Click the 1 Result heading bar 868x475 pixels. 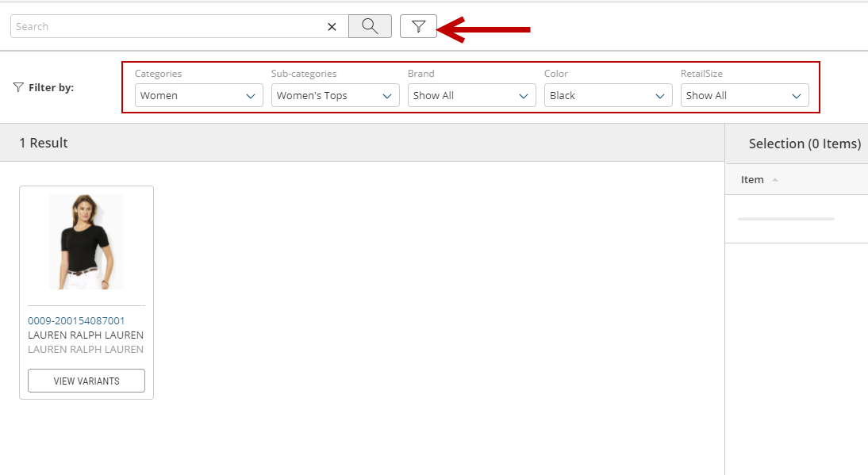coord(44,143)
